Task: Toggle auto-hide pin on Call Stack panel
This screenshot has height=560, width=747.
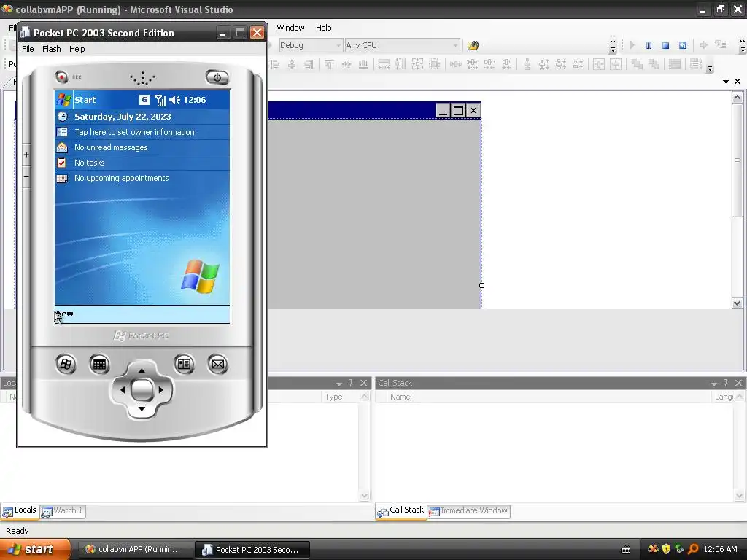Action: click(x=726, y=383)
